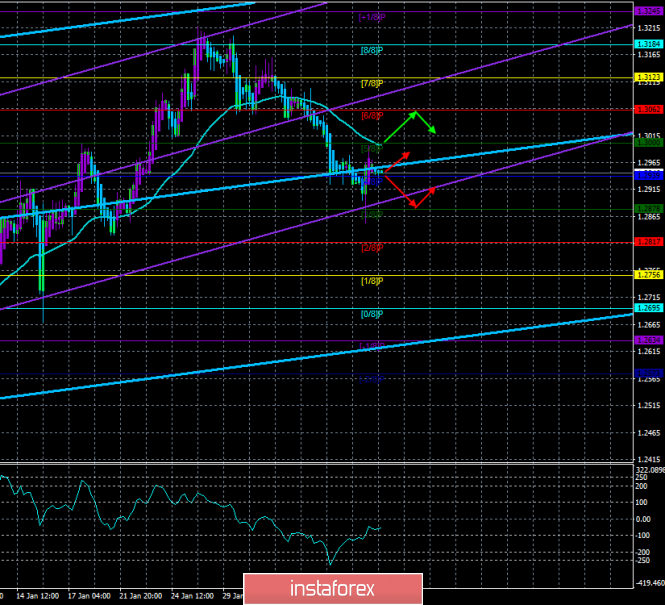665x605 pixels.
Task: Click the 1.3215 price axis value
Action: 649,28
